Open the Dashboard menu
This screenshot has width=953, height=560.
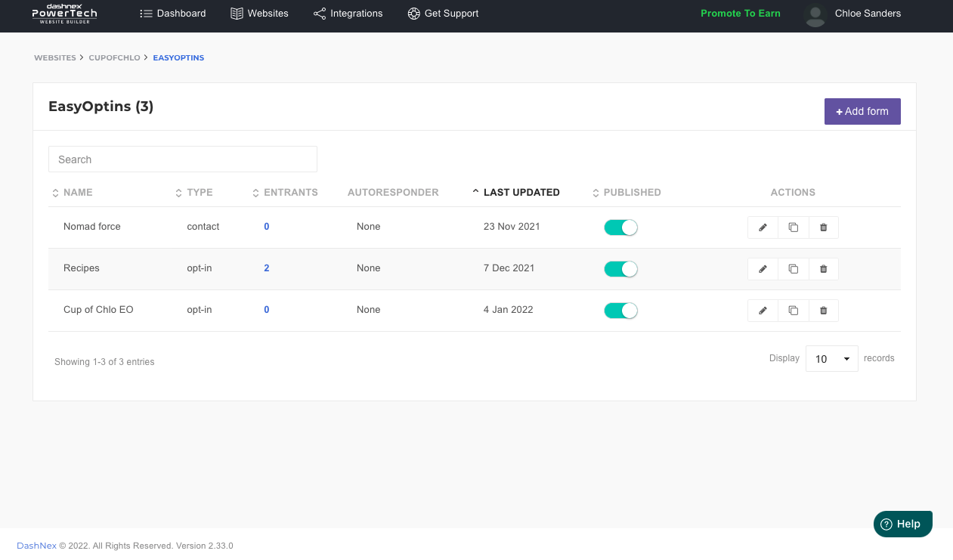[x=173, y=14]
